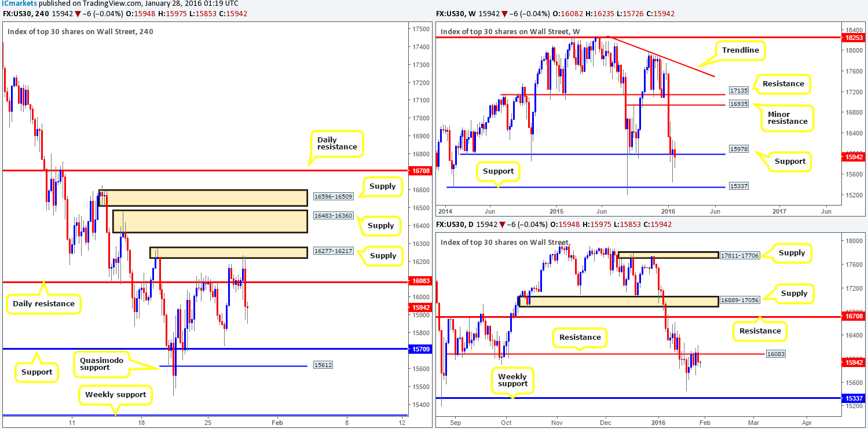Screen dimensions: 868x429
Task: Click Supply callout beside 16483-16360 zone
Action: coord(380,226)
